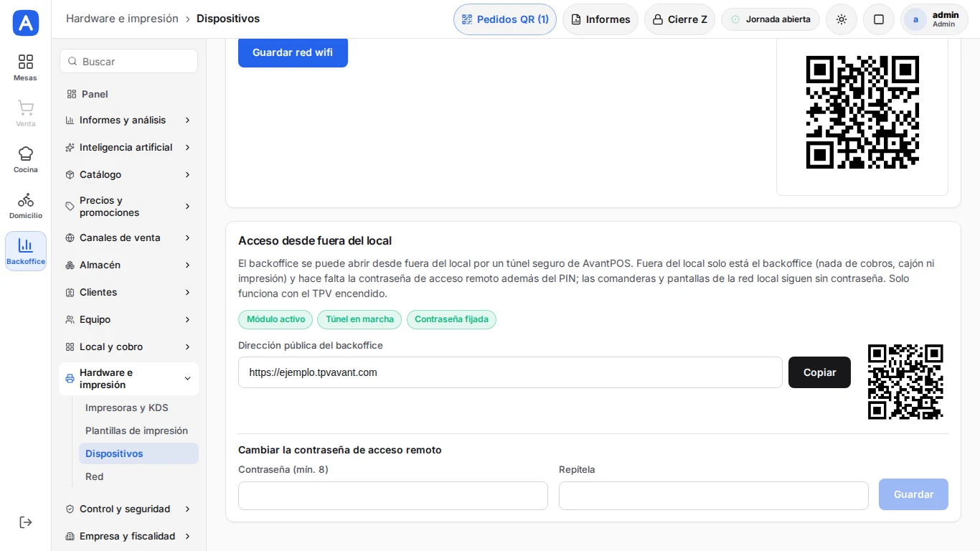
Task: Click Jornada abierta status pill
Action: [x=771, y=19]
